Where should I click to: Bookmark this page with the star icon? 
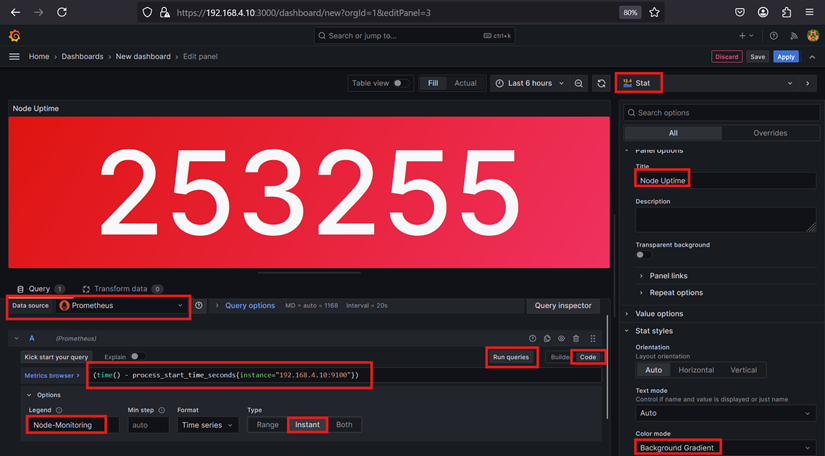pyautogui.click(x=654, y=12)
